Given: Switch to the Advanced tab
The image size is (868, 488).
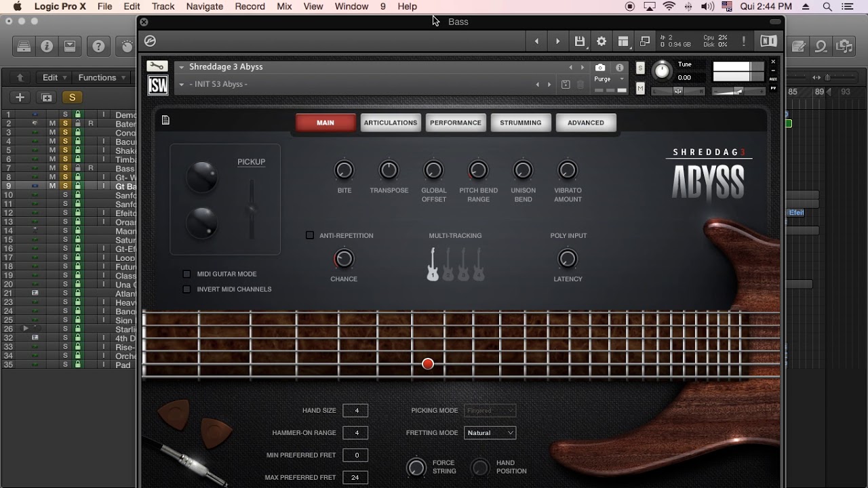Looking at the screenshot, I should (x=586, y=123).
